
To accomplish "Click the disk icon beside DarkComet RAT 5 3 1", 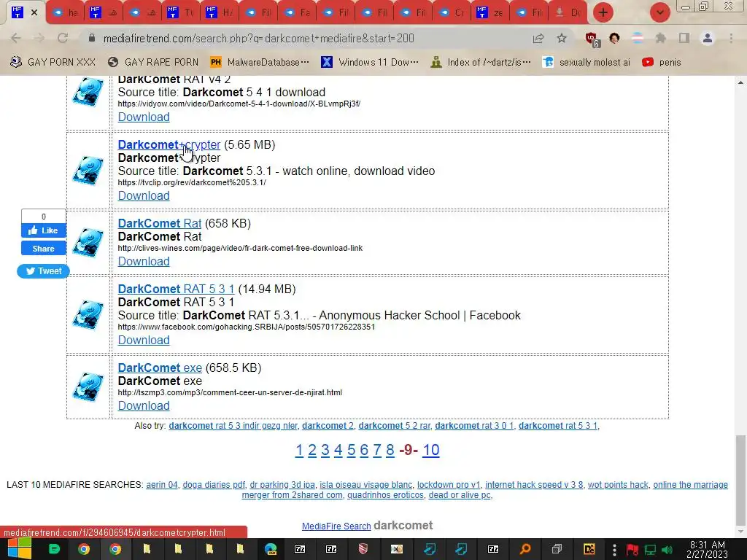I will tap(88, 315).
